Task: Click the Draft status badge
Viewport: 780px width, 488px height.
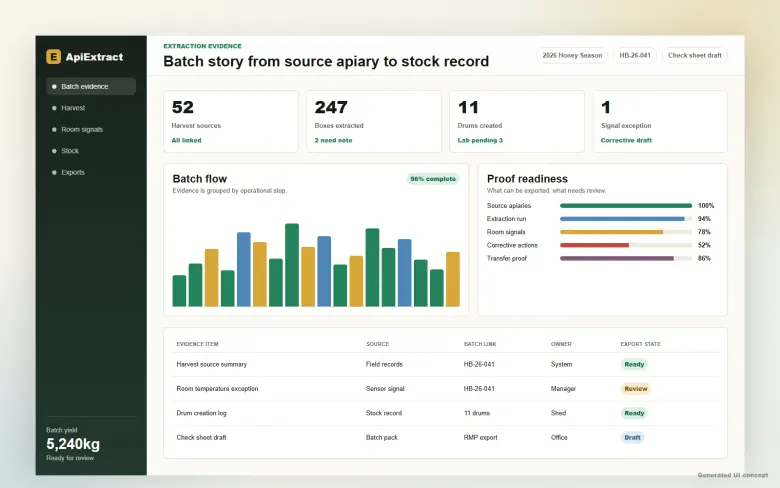Action: click(x=632, y=437)
